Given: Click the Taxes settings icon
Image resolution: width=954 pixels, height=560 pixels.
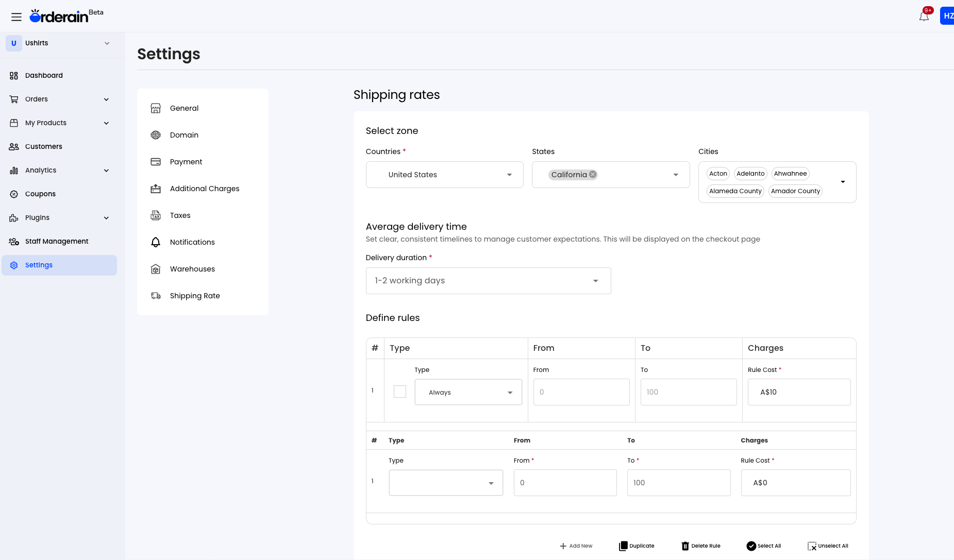Looking at the screenshot, I should (x=156, y=215).
